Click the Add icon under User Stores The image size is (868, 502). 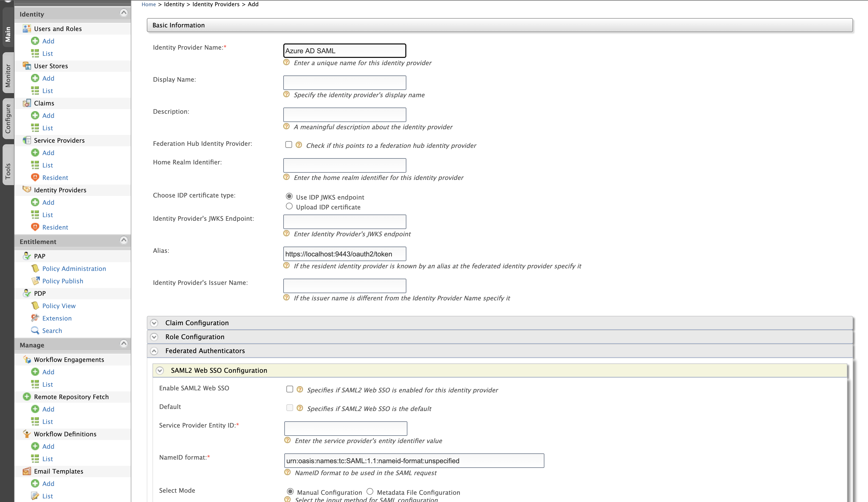(35, 78)
